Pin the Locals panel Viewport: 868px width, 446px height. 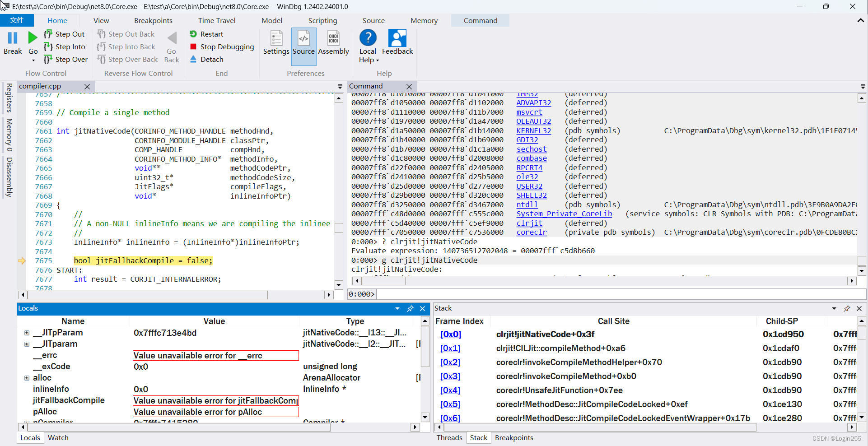(x=410, y=308)
